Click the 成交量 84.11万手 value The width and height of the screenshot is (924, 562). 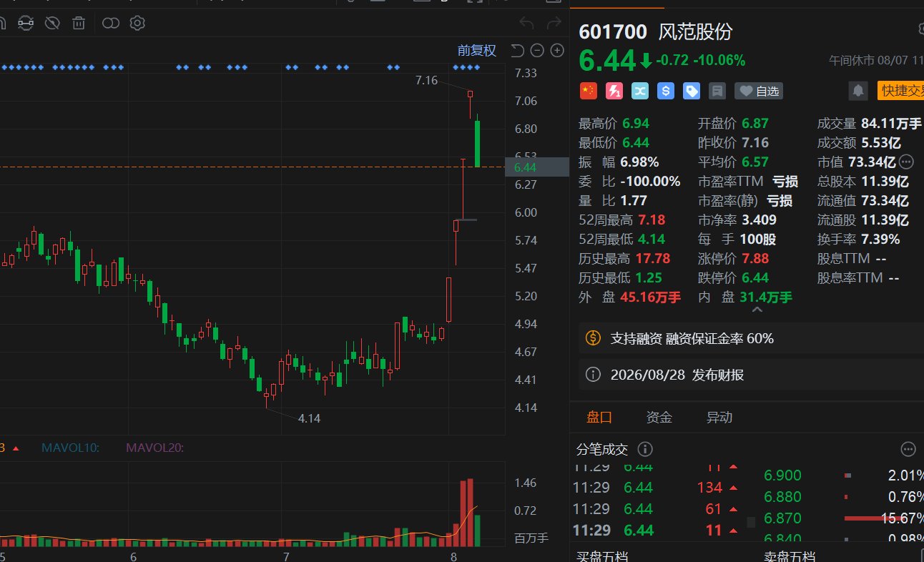tap(892, 123)
